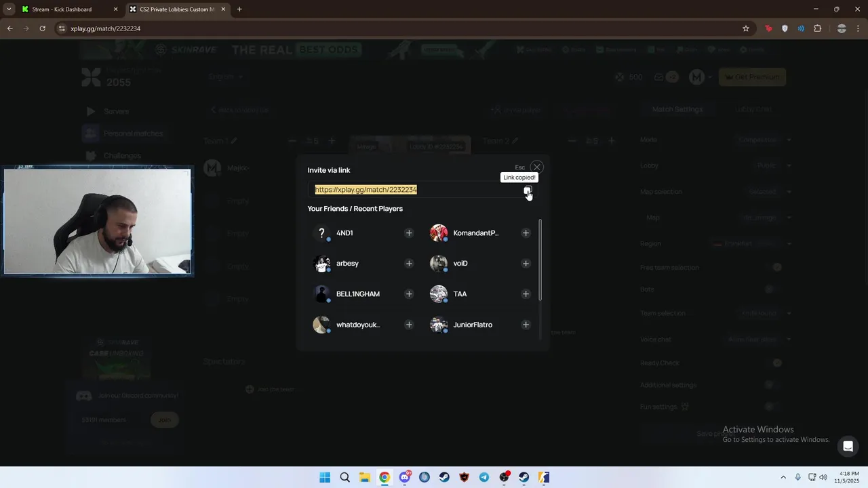Open the tab search dropdown
The image size is (868, 488).
tap(9, 9)
